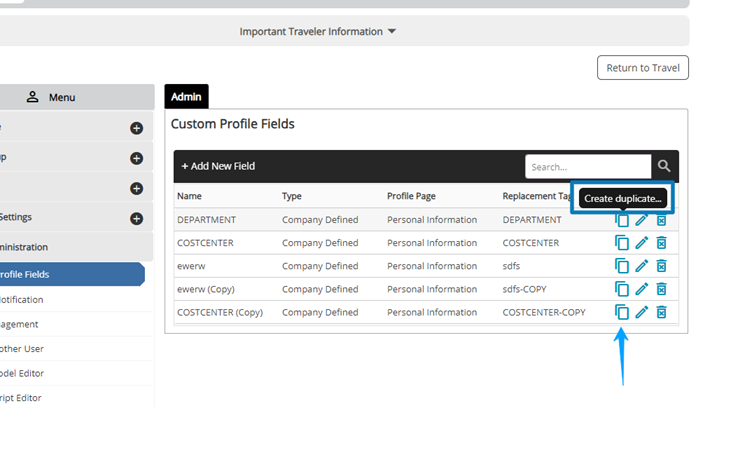The width and height of the screenshot is (752, 458).
Task: Open Profile Fields sidebar item
Action: (x=72, y=274)
